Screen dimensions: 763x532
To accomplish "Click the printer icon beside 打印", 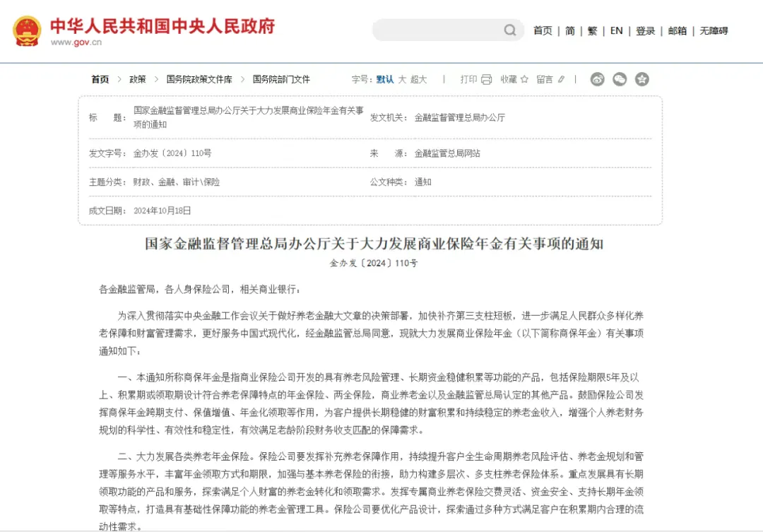I will (x=485, y=79).
